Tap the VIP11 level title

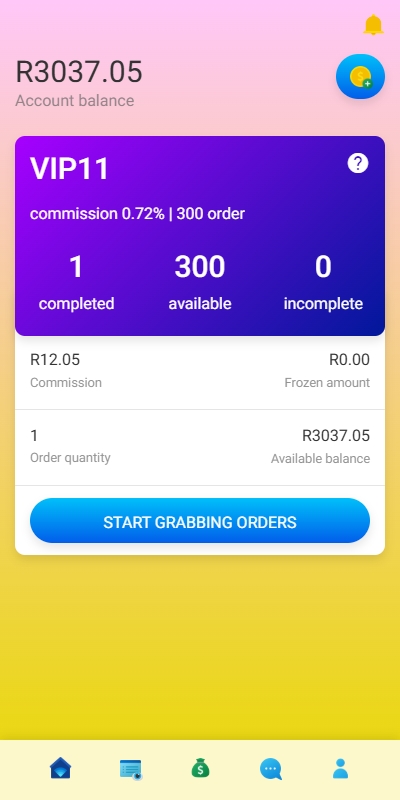click(x=69, y=169)
